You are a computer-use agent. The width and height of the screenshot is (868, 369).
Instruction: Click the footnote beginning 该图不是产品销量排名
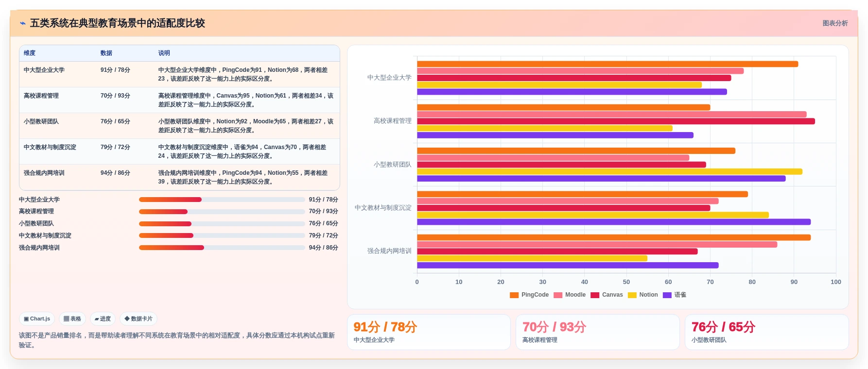tap(177, 340)
